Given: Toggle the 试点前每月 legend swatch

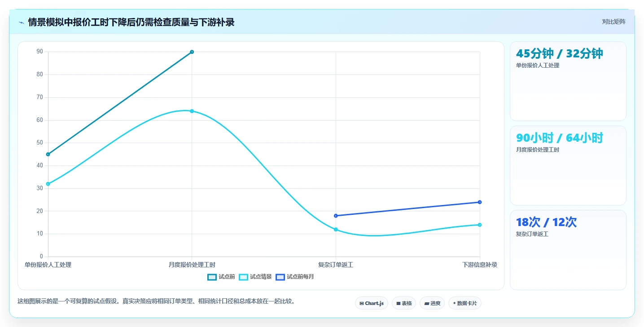Looking at the screenshot, I should [280, 277].
